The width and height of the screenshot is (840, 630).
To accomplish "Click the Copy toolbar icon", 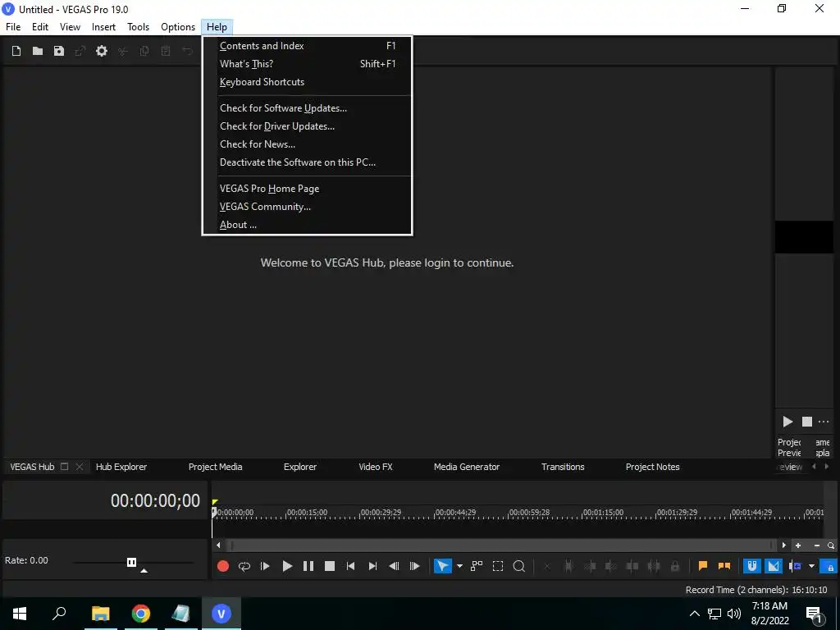I will coord(144,51).
